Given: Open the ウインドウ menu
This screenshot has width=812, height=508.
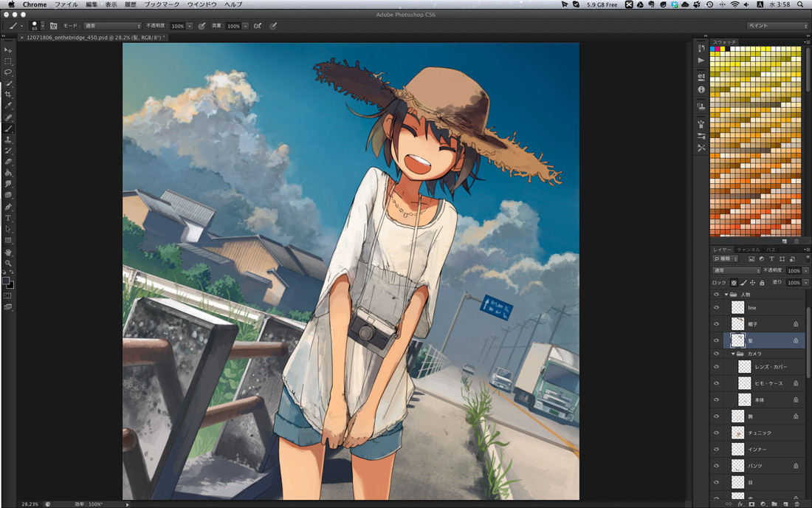Looking at the screenshot, I should pos(202,4).
